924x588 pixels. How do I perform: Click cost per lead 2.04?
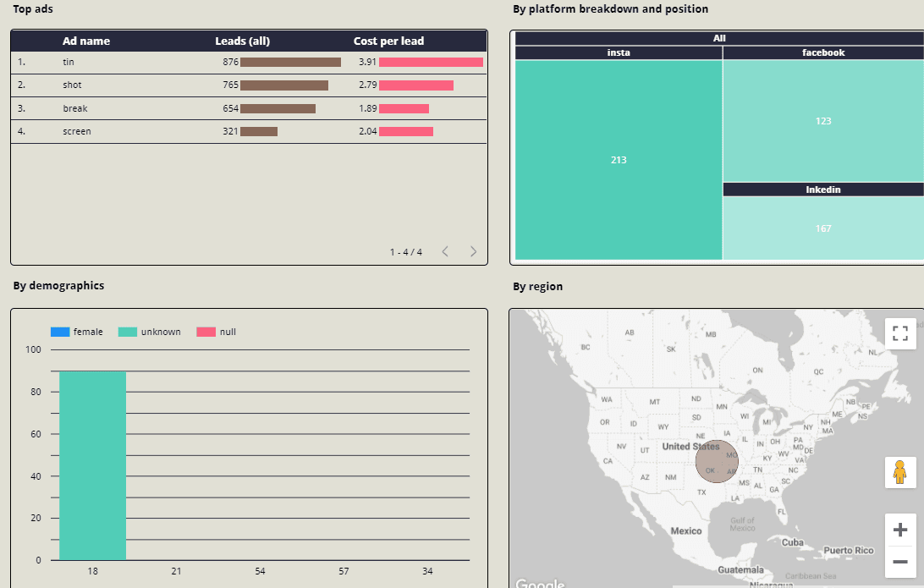367,131
